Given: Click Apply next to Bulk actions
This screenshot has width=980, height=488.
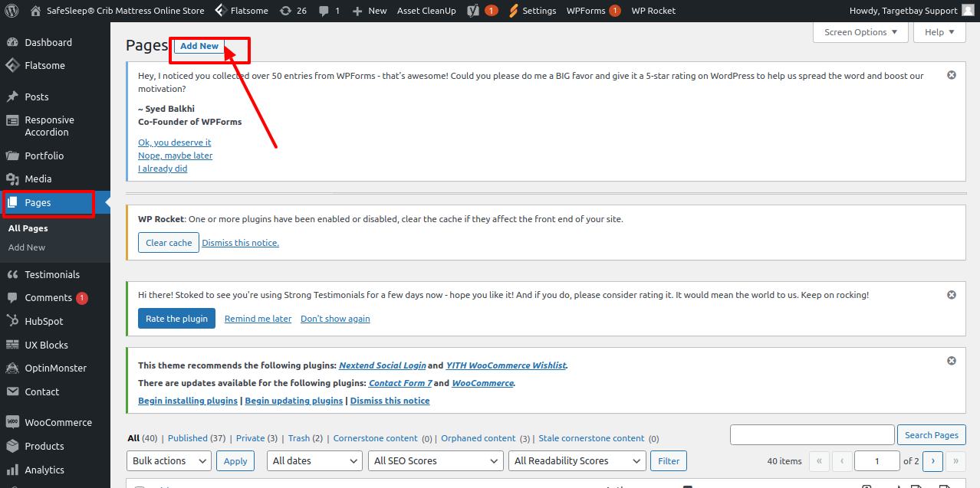Looking at the screenshot, I should pyautogui.click(x=235, y=460).
